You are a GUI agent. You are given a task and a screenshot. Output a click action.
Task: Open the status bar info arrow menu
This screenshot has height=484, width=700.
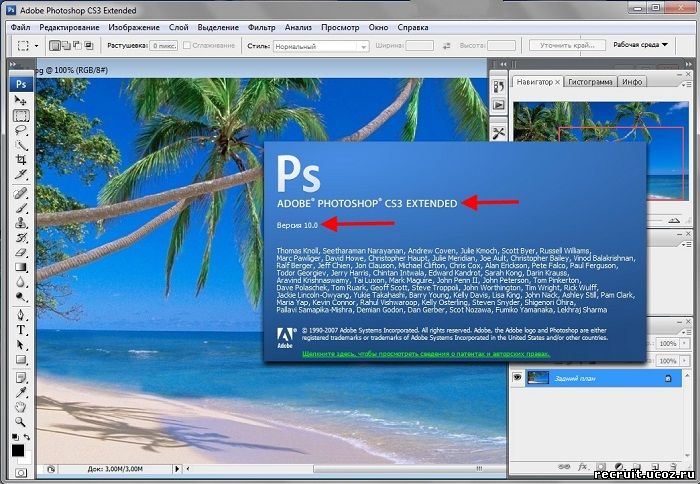pyautogui.click(x=177, y=469)
